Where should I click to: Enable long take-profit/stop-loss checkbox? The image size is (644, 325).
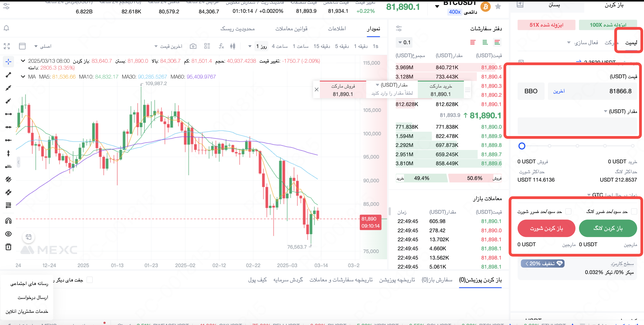coord(634,211)
